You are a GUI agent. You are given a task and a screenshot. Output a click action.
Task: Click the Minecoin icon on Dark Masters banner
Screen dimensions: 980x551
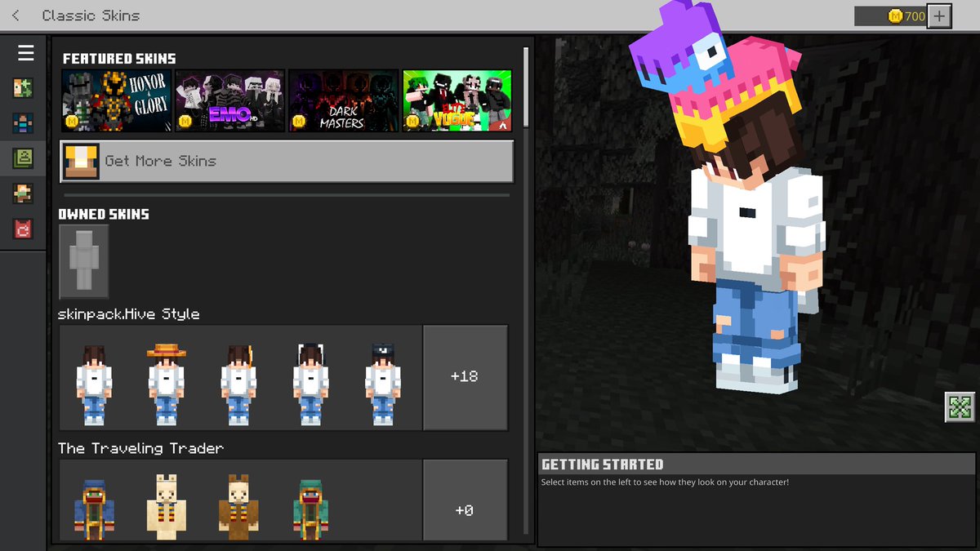(298, 122)
